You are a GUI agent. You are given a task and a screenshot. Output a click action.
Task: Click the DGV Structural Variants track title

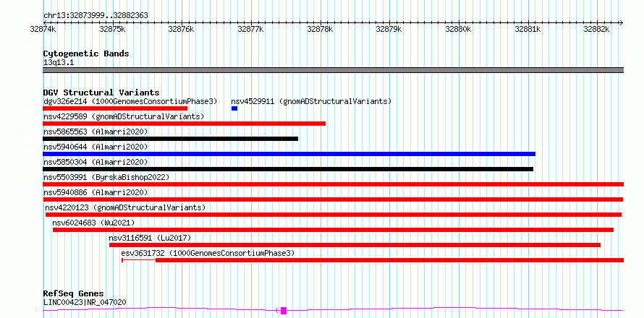101,93
